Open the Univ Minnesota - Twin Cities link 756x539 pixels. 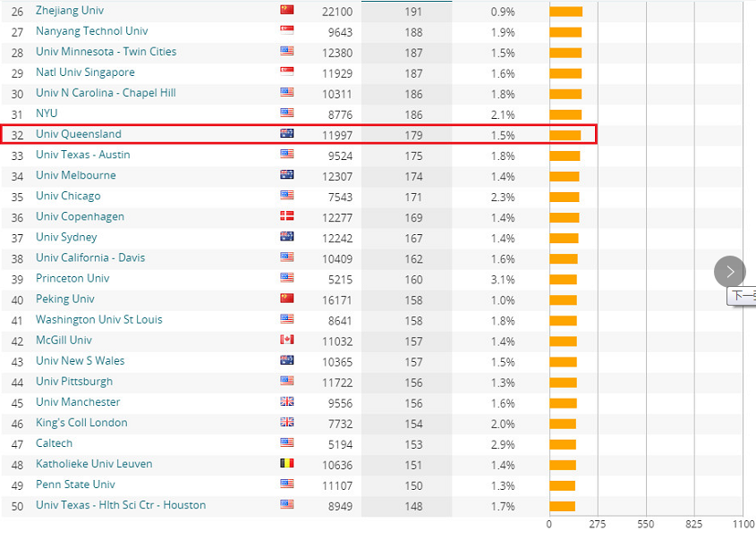click(106, 52)
